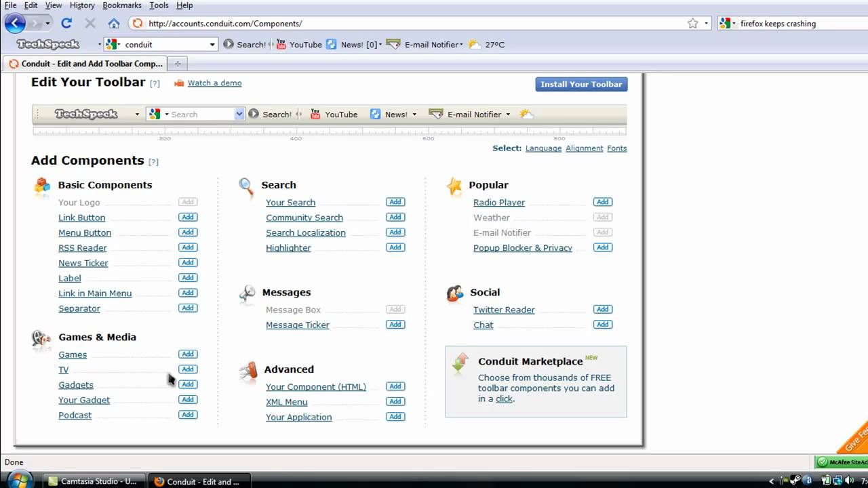Click the Basic Components blocks icon
This screenshot has height=488, width=868.
tap(42, 186)
